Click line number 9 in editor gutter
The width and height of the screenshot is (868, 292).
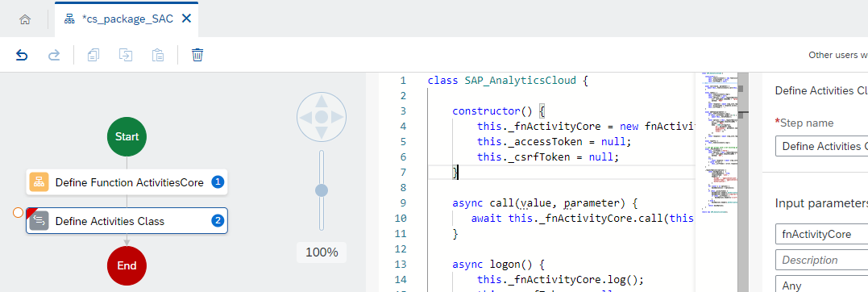[x=403, y=202]
